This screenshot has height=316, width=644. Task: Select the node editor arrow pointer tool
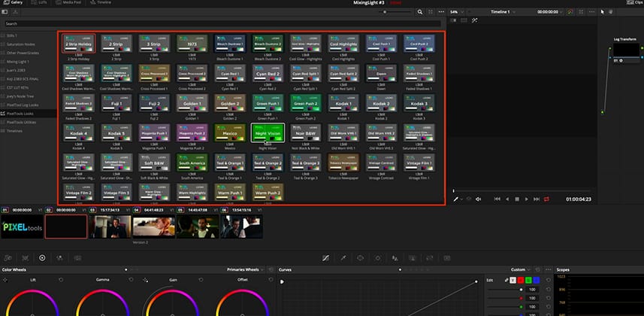[x=603, y=12]
